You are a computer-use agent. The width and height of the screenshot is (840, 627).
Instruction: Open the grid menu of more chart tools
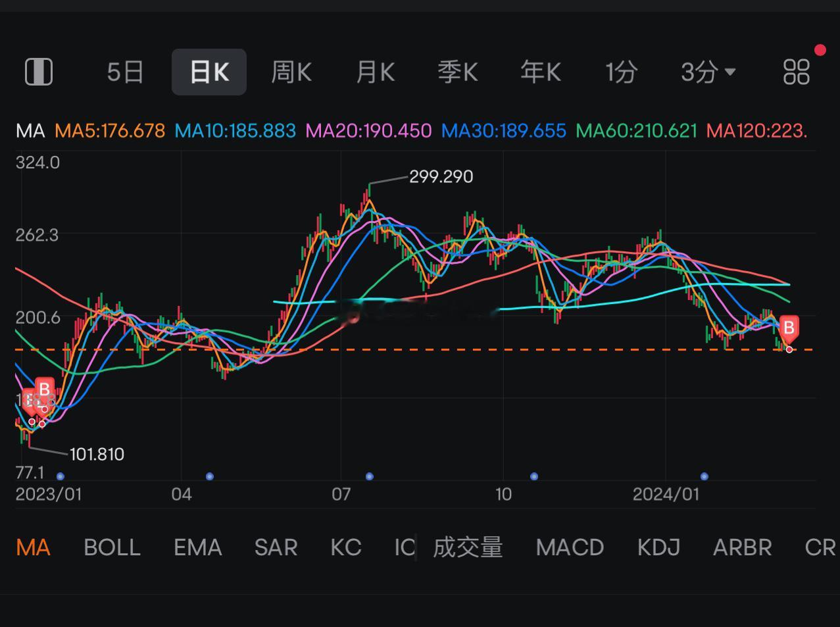pyautogui.click(x=796, y=72)
